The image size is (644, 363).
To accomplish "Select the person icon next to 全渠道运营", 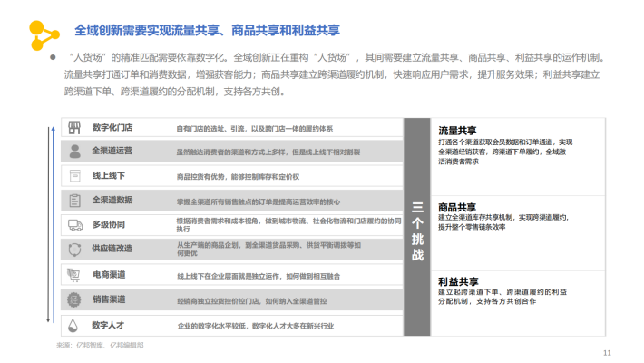I will 73,151.
